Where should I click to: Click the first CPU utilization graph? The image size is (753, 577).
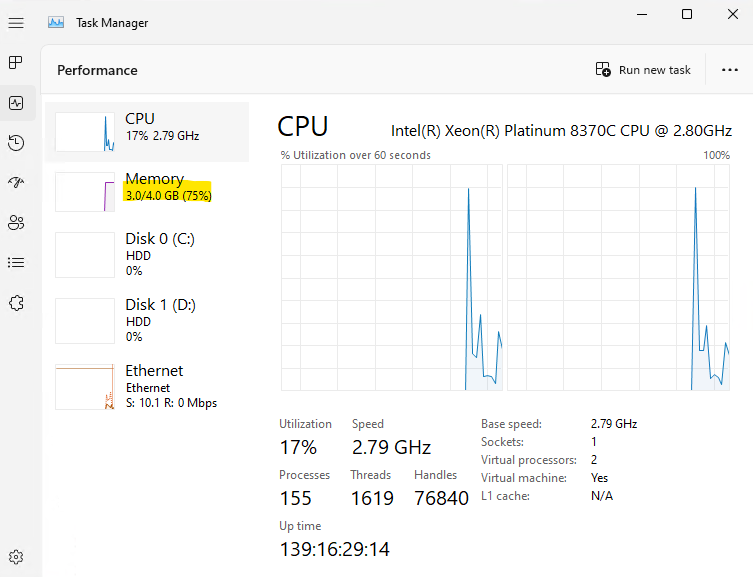pyautogui.click(x=392, y=277)
